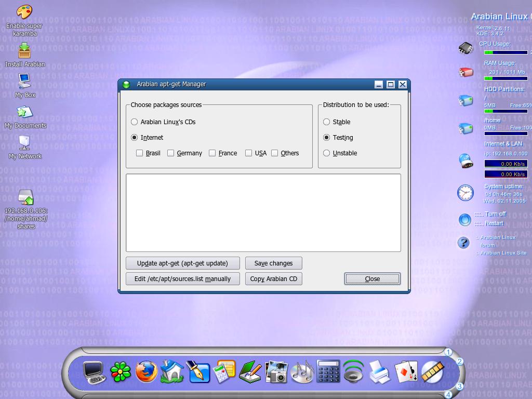Click the computer terminal icon in dock
This screenshot has width=532, height=399.
pyautogui.click(x=95, y=373)
